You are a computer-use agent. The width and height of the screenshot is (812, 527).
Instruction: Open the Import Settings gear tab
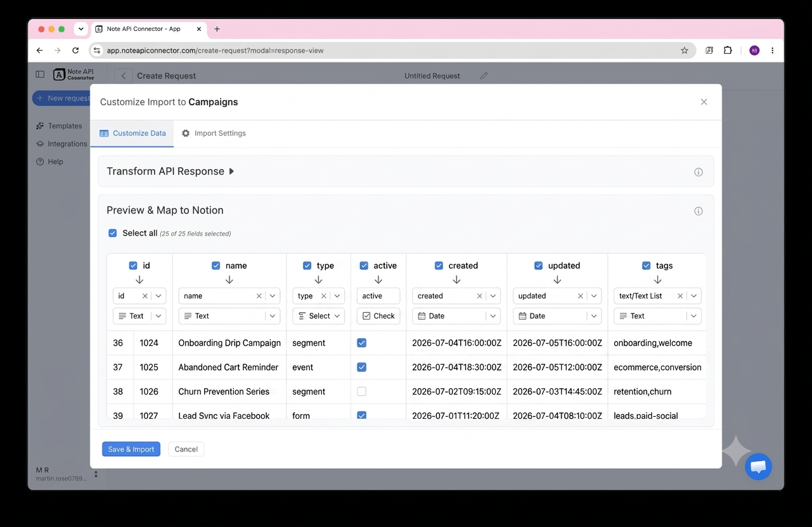(x=214, y=133)
